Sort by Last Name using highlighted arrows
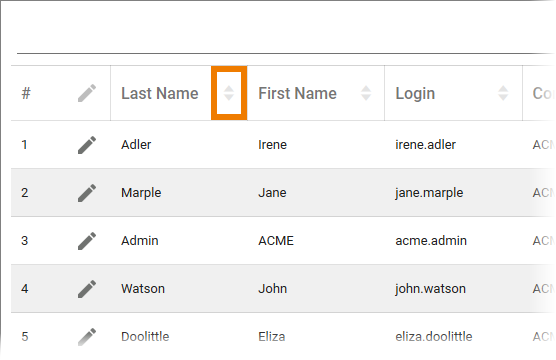Viewport: 556px width, 360px height. point(229,93)
